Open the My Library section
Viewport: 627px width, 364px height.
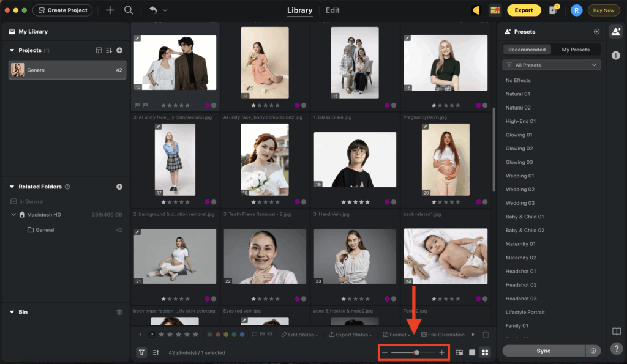point(33,32)
